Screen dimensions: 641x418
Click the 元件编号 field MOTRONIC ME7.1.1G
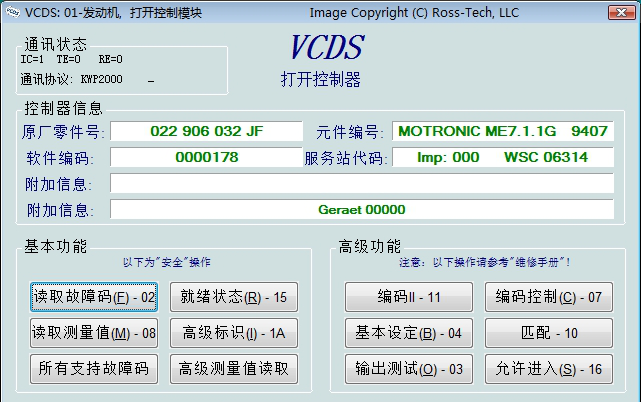pyautogui.click(x=503, y=131)
